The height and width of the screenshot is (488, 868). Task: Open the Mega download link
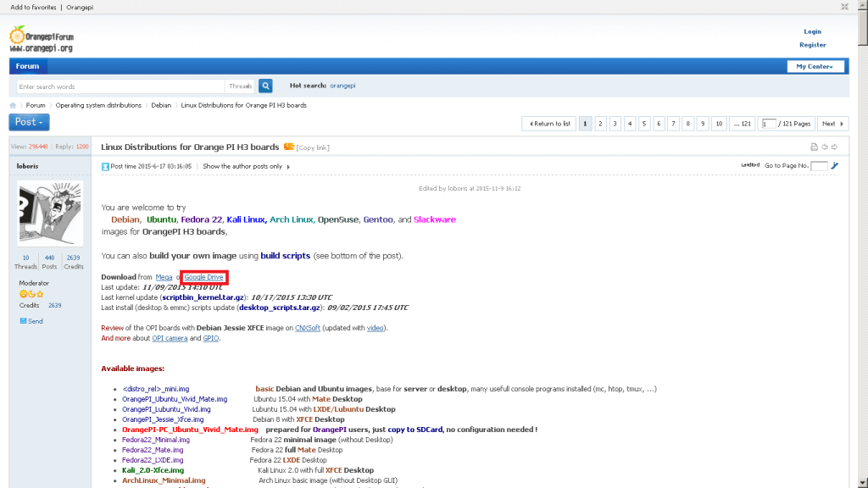[164, 277]
